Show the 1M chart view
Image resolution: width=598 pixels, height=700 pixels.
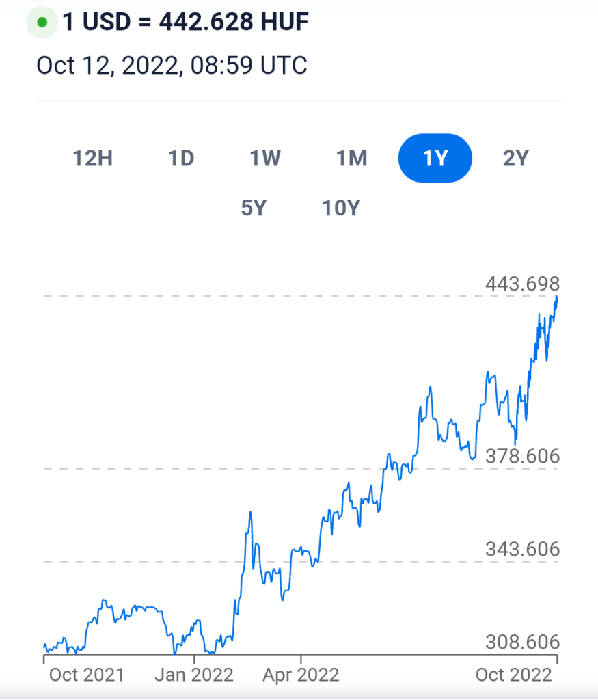tap(351, 159)
